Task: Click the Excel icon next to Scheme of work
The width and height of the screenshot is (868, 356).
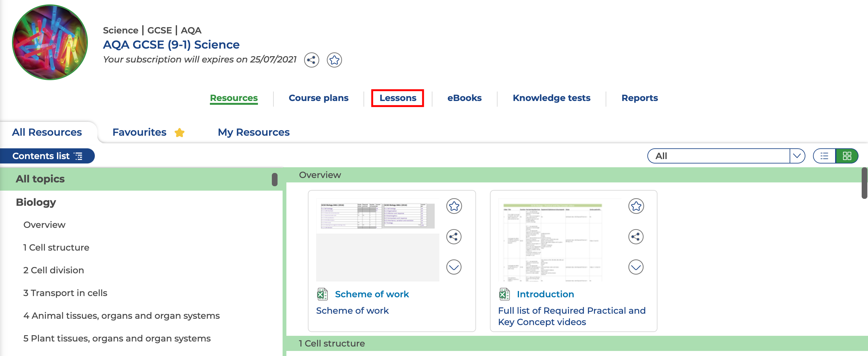Action: [322, 294]
